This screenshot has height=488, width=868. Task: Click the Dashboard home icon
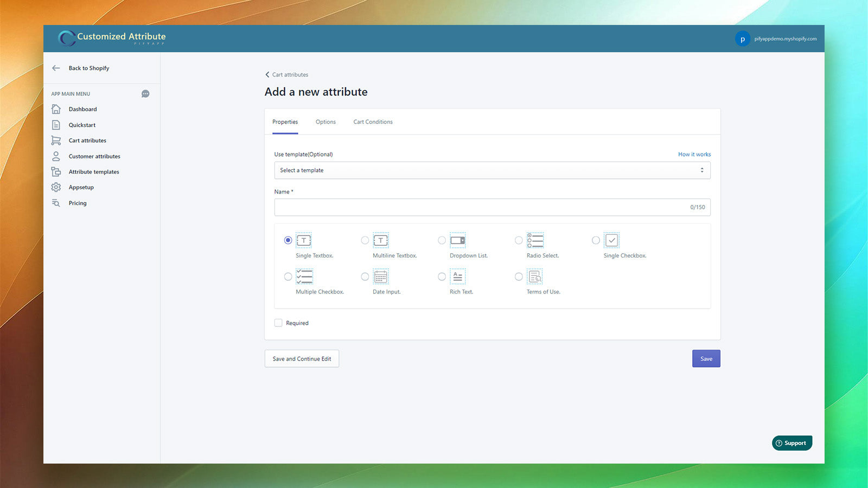pyautogui.click(x=56, y=109)
